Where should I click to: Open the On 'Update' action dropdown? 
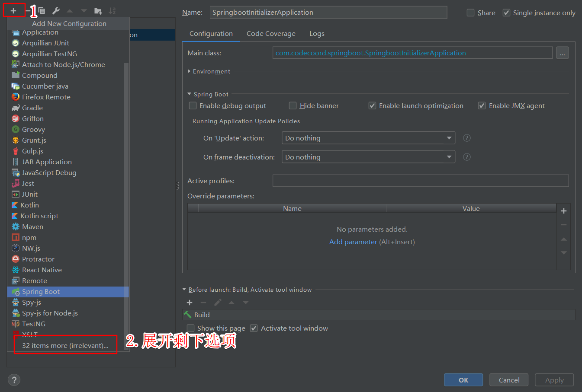coord(368,138)
